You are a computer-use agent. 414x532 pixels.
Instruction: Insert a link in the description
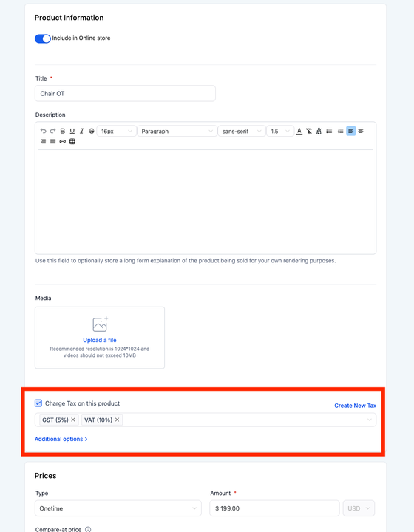pyautogui.click(x=62, y=141)
